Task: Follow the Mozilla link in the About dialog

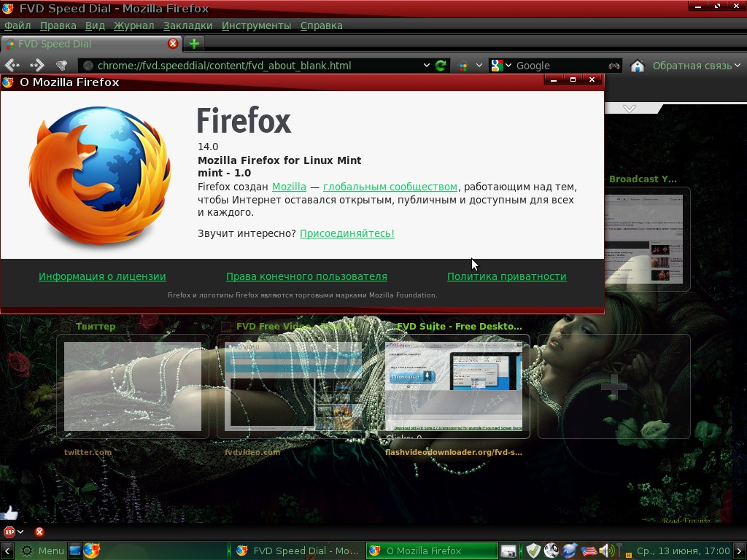Action: pyautogui.click(x=289, y=187)
